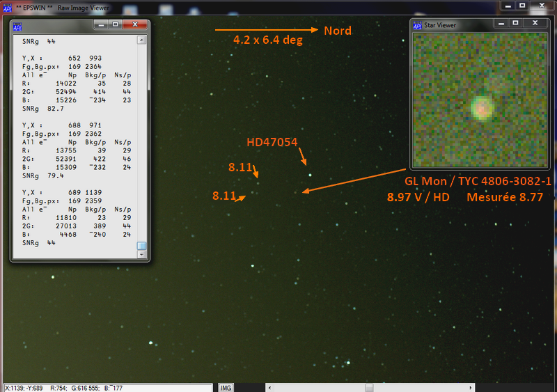Click the data panel's vertical scrollbar thumb
The width and height of the screenshot is (557, 392).
[x=142, y=246]
